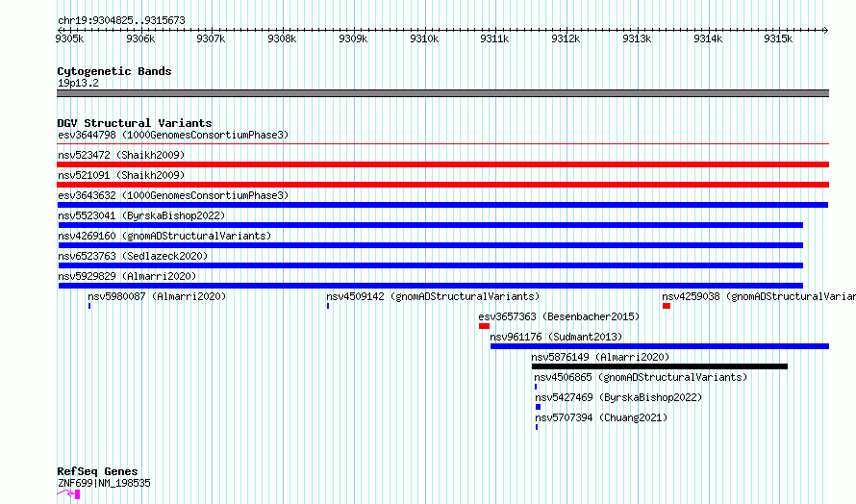Screen dimensions: 856x504
Task: Click the nsv961176 (Sudmant2013) label
Action: tap(556, 337)
